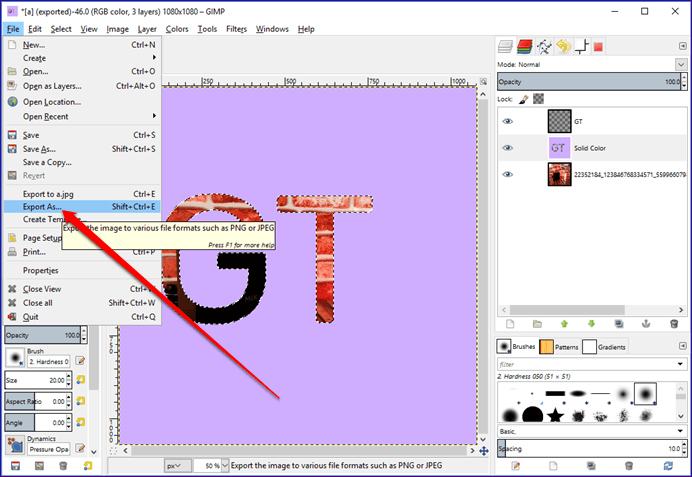Open the Paths dock tab
The height and width of the screenshot is (477, 692).
pos(544,46)
